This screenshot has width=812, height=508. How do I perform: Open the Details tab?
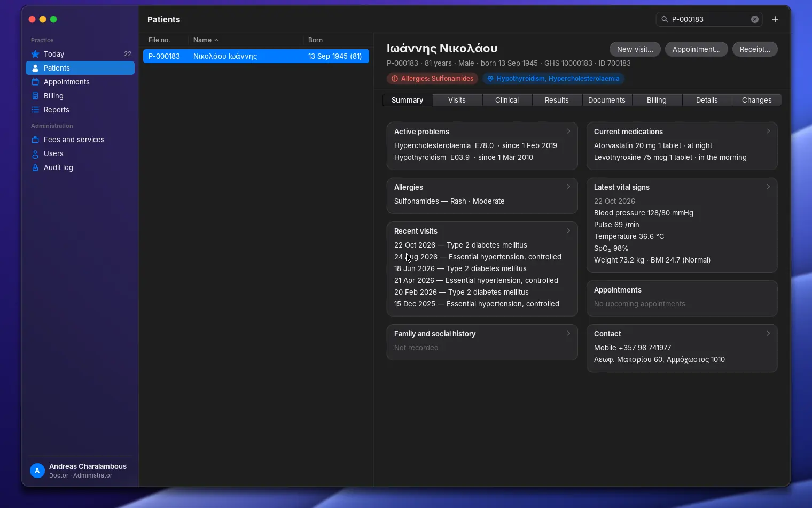click(x=707, y=100)
